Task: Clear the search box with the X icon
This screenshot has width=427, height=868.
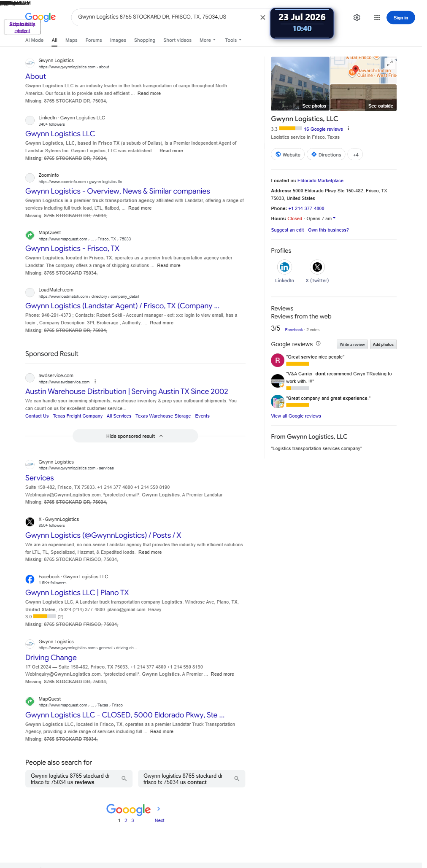Action: (x=262, y=17)
